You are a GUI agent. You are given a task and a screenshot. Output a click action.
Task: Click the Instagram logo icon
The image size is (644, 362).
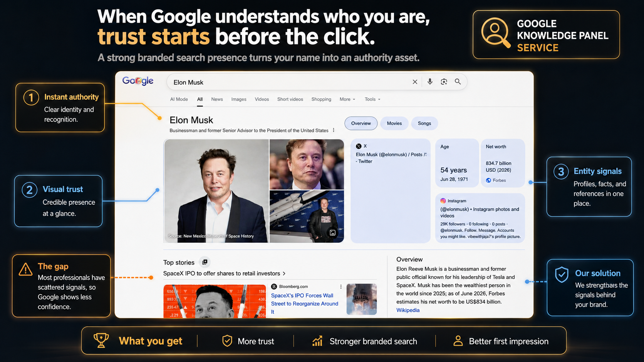tap(443, 201)
